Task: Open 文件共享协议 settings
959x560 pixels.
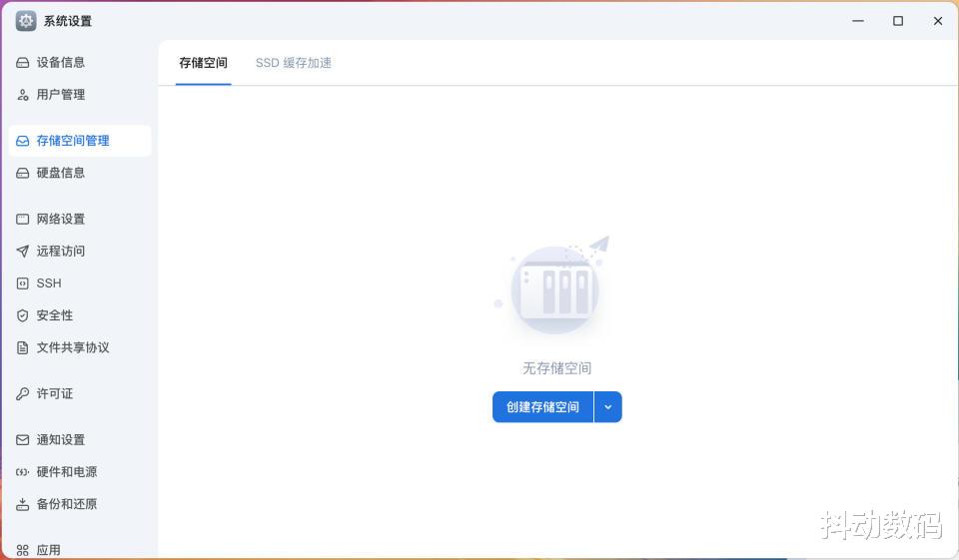Action: 80,347
